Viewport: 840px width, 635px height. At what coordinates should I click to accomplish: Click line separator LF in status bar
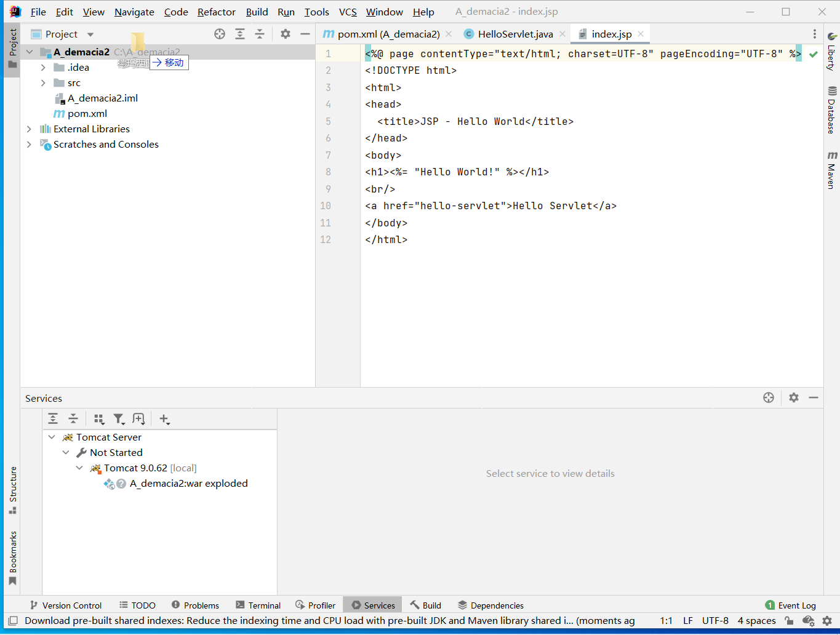[x=688, y=621]
